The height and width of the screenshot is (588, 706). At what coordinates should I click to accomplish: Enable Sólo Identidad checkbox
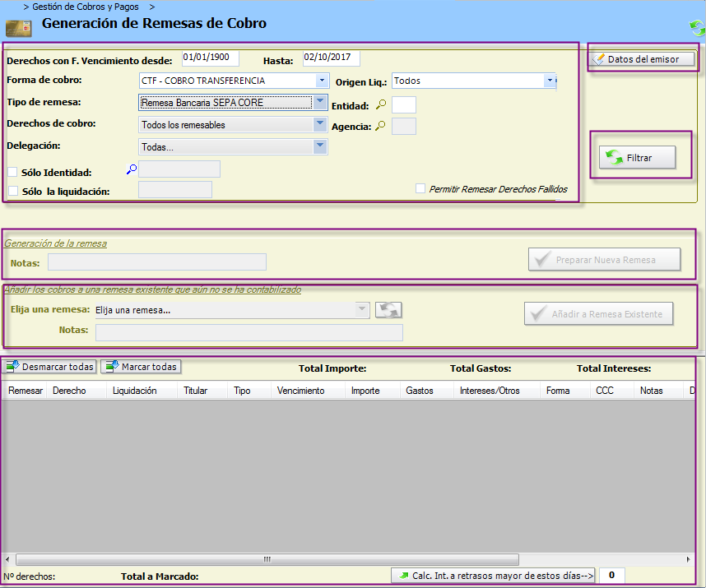coord(12,172)
